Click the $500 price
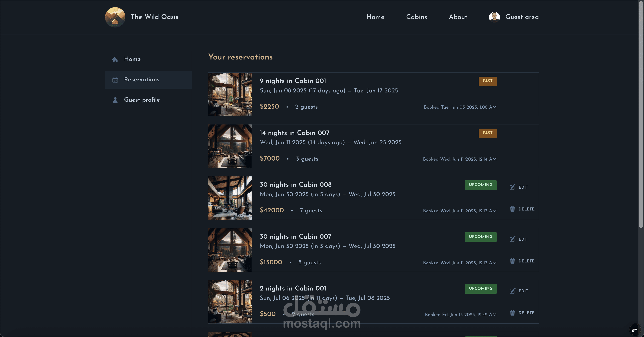Image resolution: width=644 pixels, height=337 pixels. coord(268,314)
